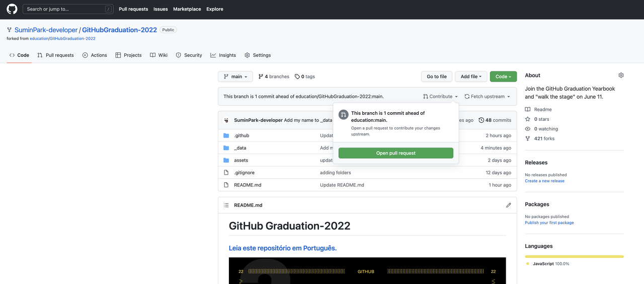The height and width of the screenshot is (284, 644).
Task: Click the README.md file icon in file list
Action: tap(226, 185)
